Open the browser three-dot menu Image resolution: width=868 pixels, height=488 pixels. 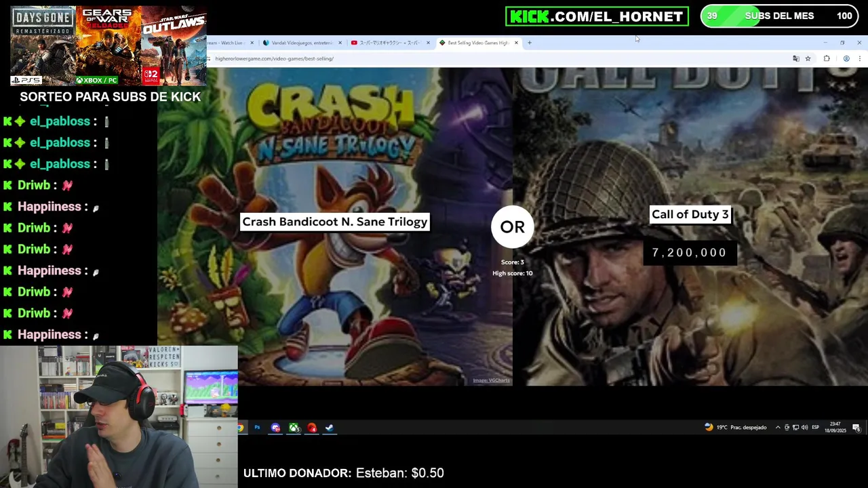coord(859,58)
